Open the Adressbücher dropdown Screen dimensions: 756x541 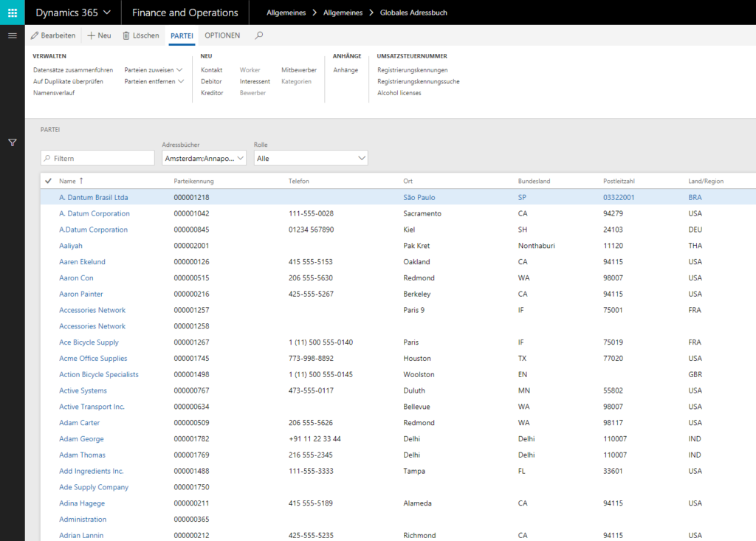coord(204,158)
